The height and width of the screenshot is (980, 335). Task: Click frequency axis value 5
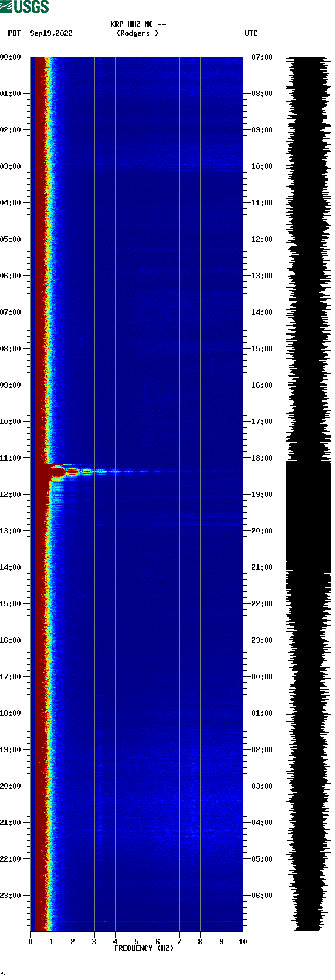[137, 942]
